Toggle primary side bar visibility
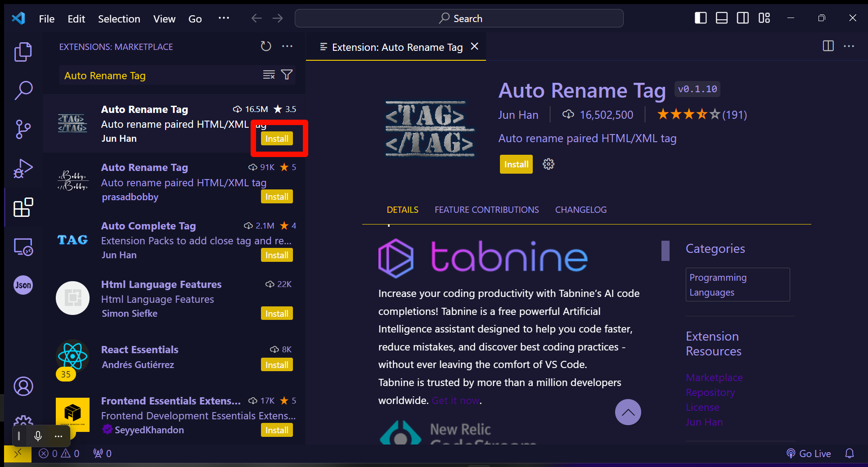Screen dimensions: 868x467 click(x=701, y=18)
